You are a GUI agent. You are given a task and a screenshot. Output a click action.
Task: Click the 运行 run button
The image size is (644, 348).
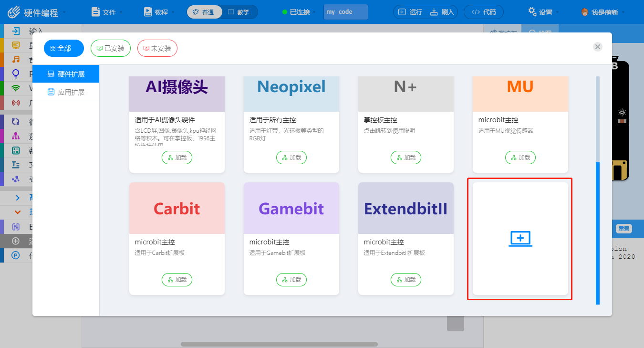point(410,12)
